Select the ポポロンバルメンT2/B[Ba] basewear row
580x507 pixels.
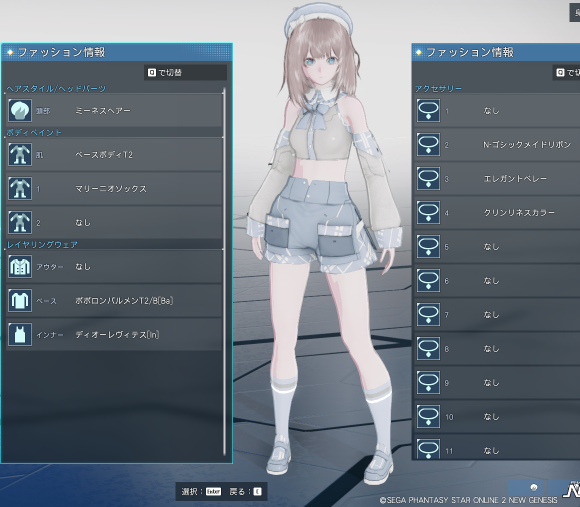114,301
